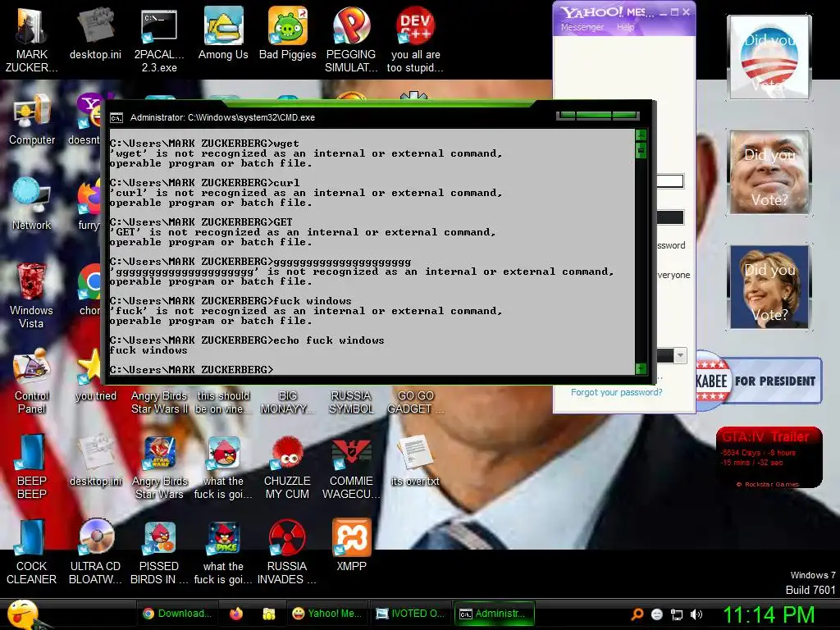Screen dimensions: 840x630
Task: Open the red fuzzy Chuzzle game icon
Action: (x=288, y=453)
